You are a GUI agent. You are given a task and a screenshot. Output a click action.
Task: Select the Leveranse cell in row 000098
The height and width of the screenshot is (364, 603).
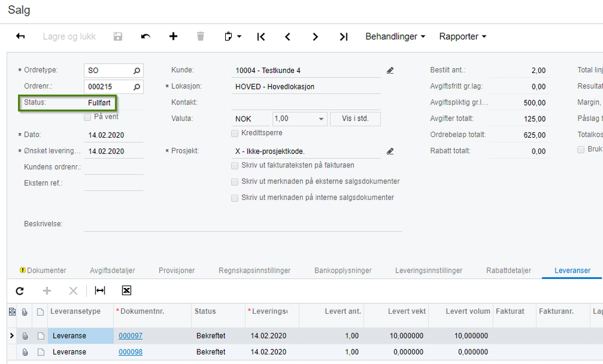pos(80,352)
